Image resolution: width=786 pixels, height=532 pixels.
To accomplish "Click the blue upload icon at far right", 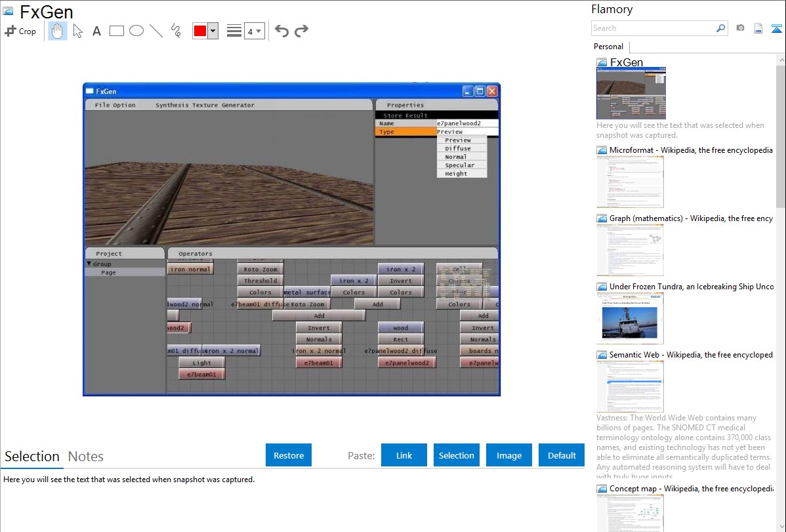I will tap(776, 28).
